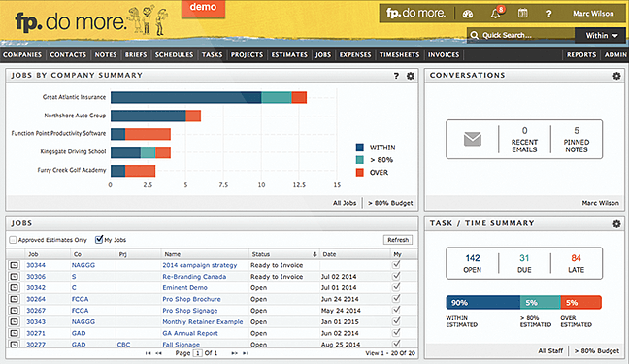Click the page number input box
The height and width of the screenshot is (364, 629).
[x=197, y=353]
